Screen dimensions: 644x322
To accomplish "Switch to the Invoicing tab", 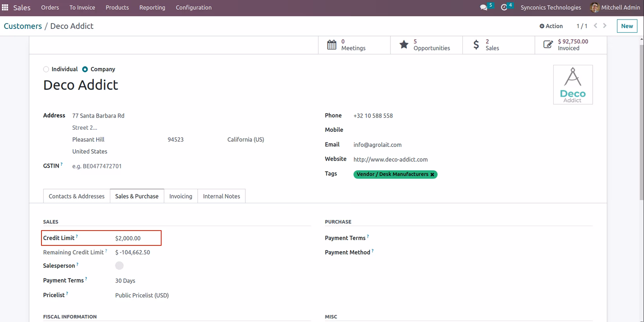I will (x=181, y=196).
